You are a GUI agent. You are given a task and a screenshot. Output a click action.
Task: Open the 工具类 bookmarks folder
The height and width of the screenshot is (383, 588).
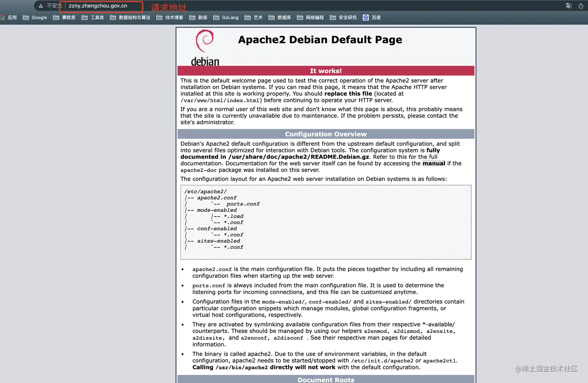(93, 17)
